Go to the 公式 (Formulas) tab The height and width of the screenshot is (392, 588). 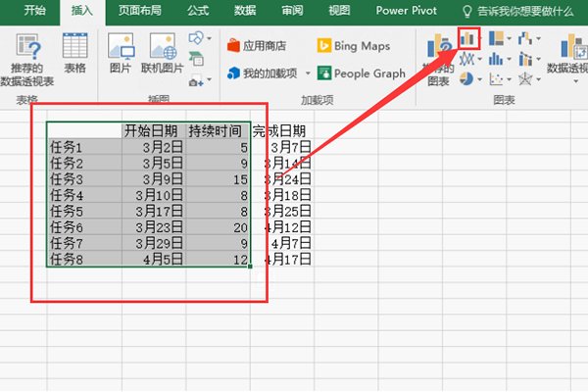pyautogui.click(x=198, y=11)
